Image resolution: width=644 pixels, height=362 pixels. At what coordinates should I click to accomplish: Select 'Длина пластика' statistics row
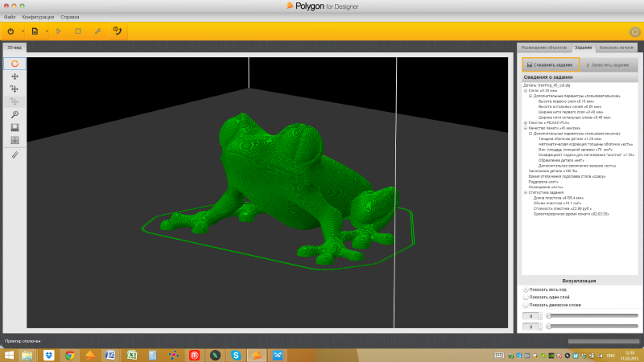(x=558, y=198)
